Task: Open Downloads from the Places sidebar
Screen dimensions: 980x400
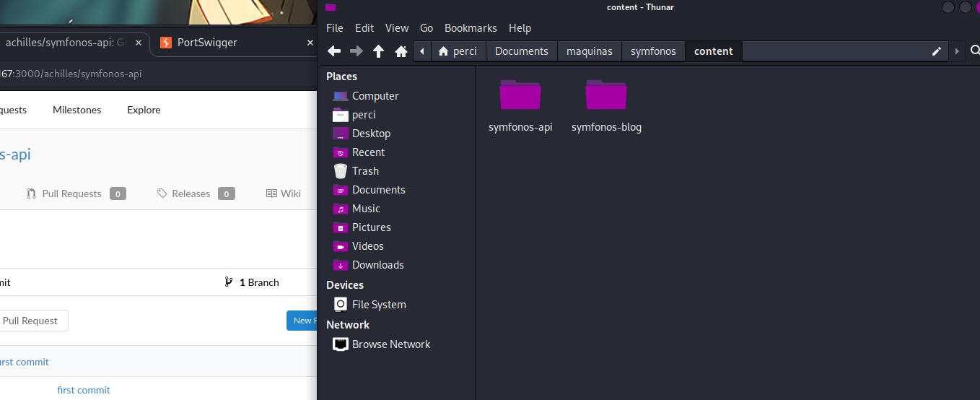Action: tap(377, 265)
